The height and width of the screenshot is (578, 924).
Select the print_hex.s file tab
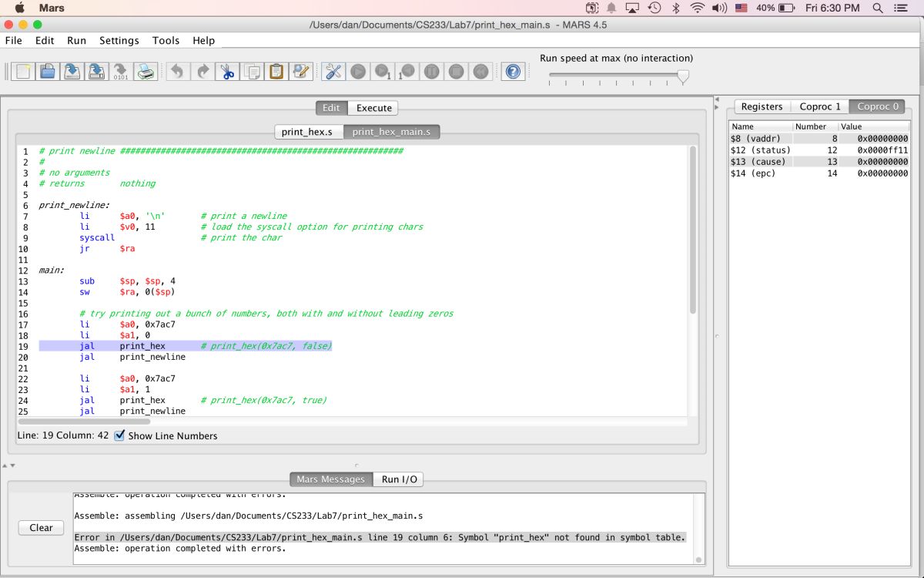(x=309, y=132)
